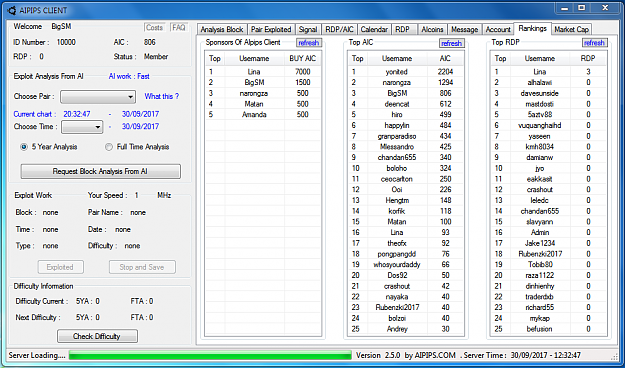This screenshot has width=625, height=368.
Task: Close the AIPIPS CLIENT window
Action: 605,8
